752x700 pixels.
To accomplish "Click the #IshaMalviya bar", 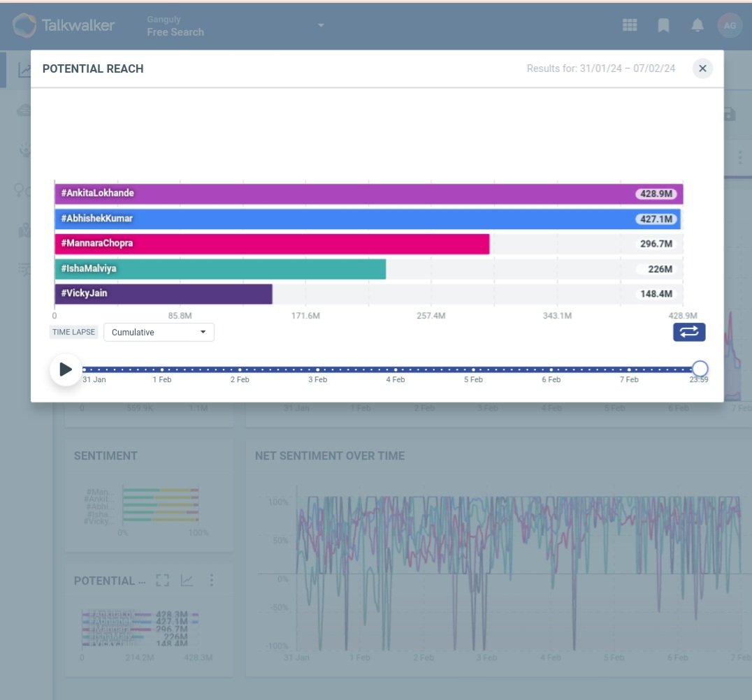I will (220, 269).
